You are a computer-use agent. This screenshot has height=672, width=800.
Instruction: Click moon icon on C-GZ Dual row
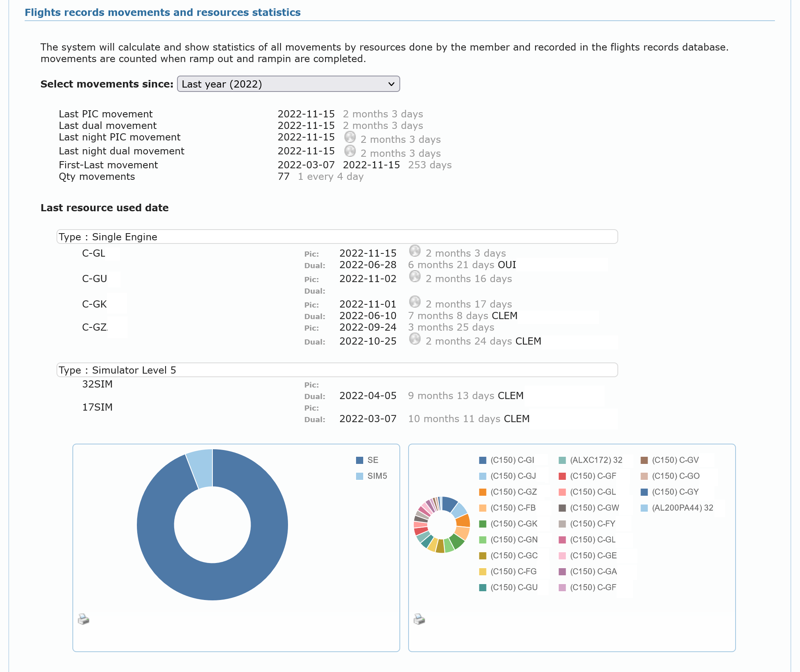(x=415, y=339)
